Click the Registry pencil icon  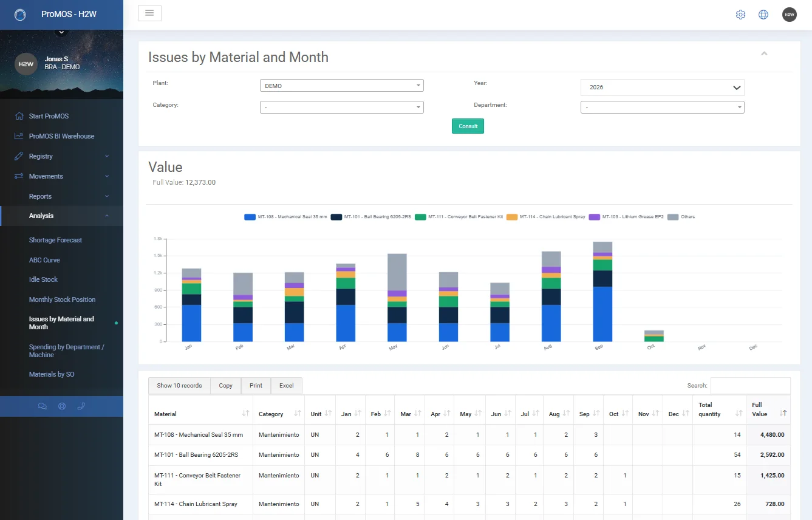click(x=19, y=156)
